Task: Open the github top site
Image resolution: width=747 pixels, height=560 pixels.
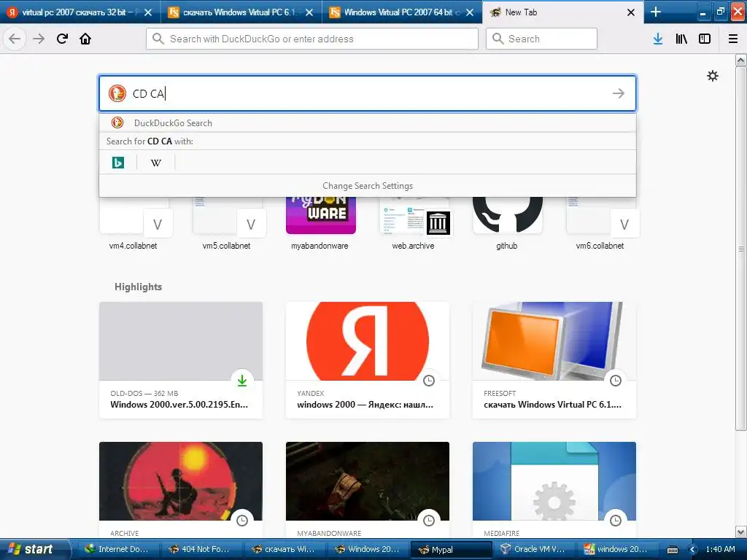Action: coord(508,223)
